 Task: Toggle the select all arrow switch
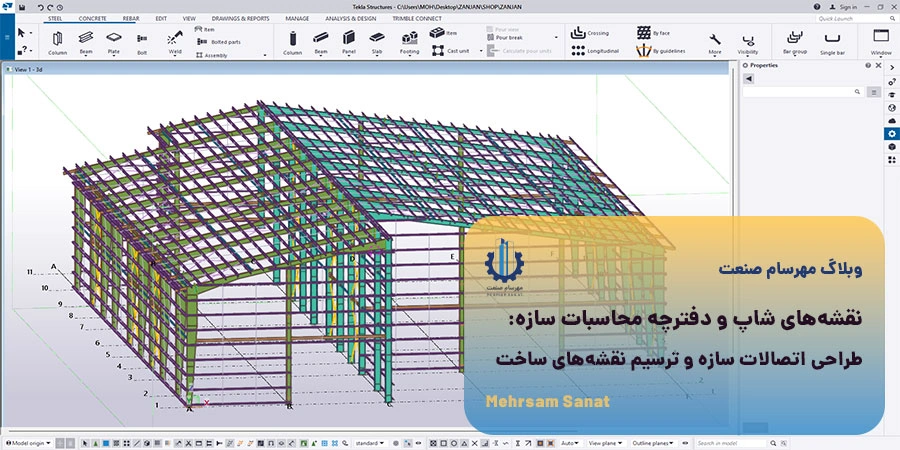tap(84, 443)
